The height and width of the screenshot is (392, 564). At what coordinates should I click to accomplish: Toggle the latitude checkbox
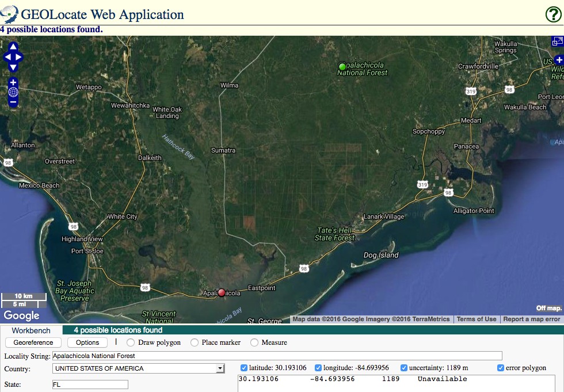coord(244,368)
